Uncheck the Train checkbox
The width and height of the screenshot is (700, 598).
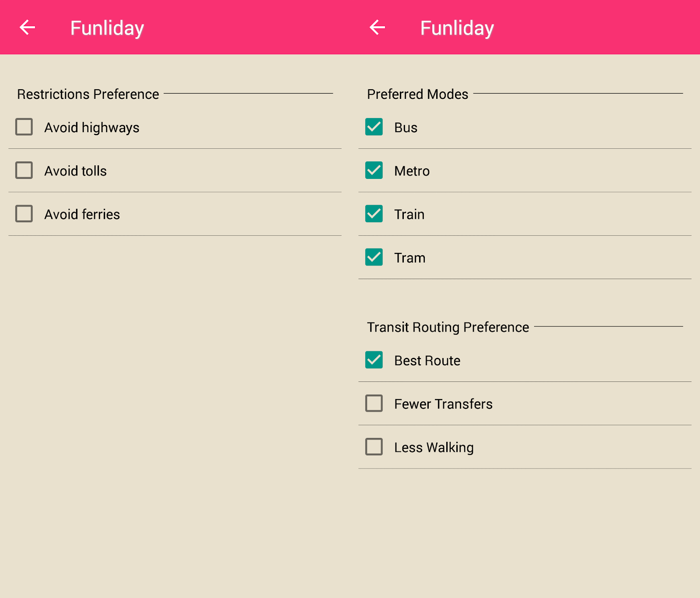[374, 214]
